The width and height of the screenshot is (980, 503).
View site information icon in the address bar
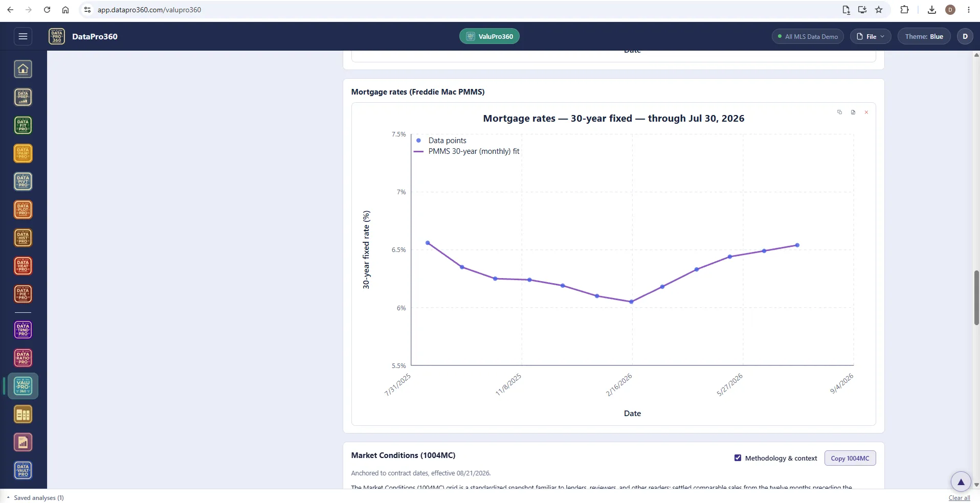point(87,10)
